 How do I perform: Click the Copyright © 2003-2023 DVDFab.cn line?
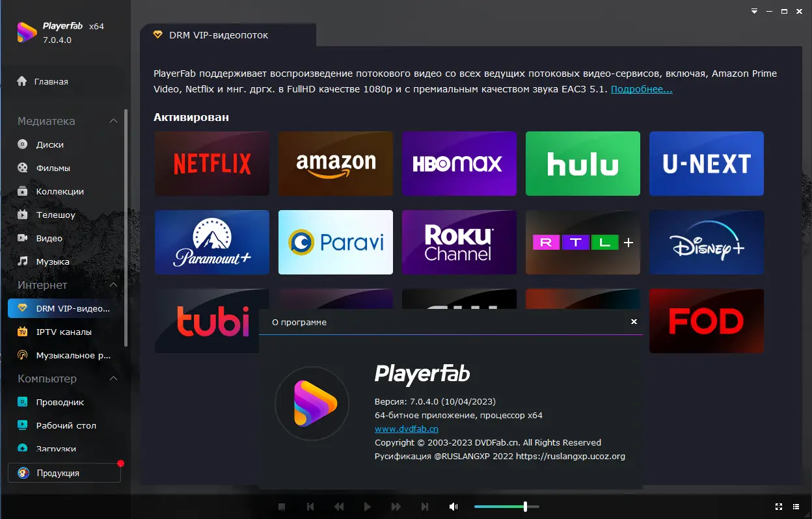(x=488, y=442)
